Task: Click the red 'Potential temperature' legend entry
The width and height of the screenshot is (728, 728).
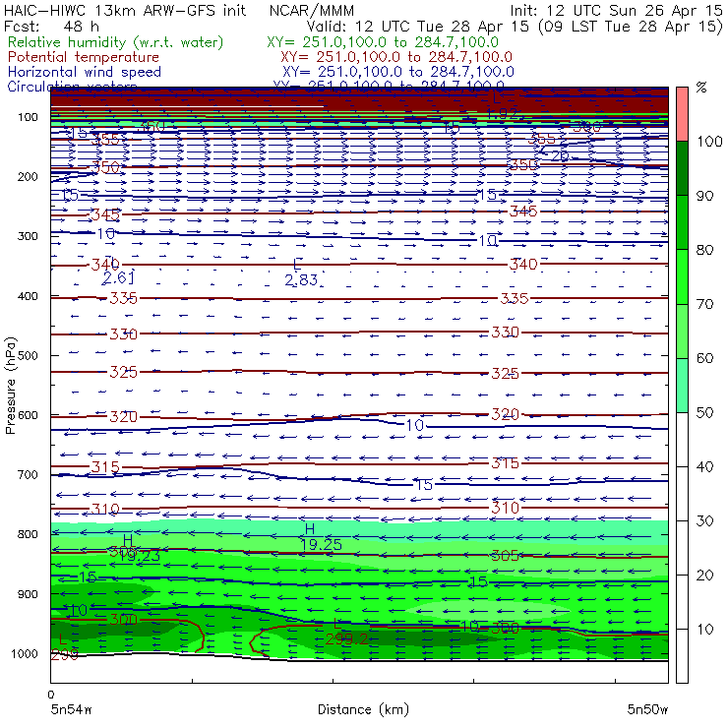Action: coord(84,57)
